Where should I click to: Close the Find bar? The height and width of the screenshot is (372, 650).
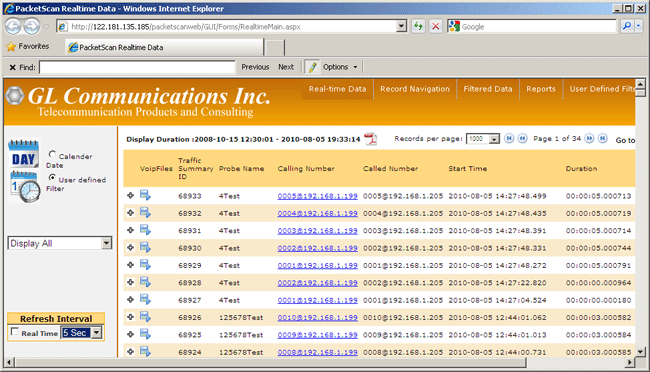[x=12, y=67]
